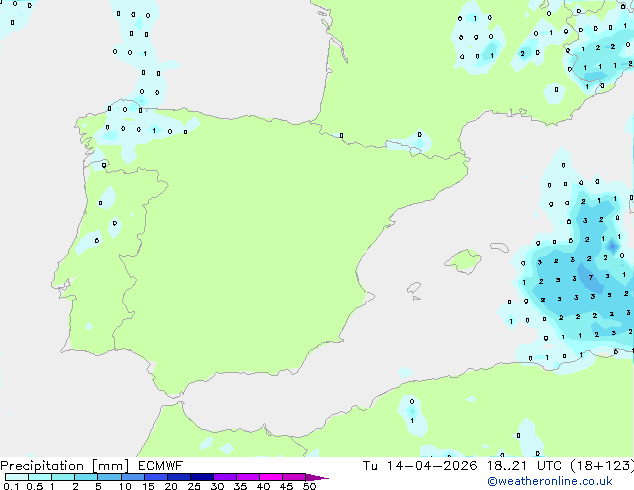The image size is (634, 490).
Task: Click the '50' legend scale label
Action: [309, 486]
